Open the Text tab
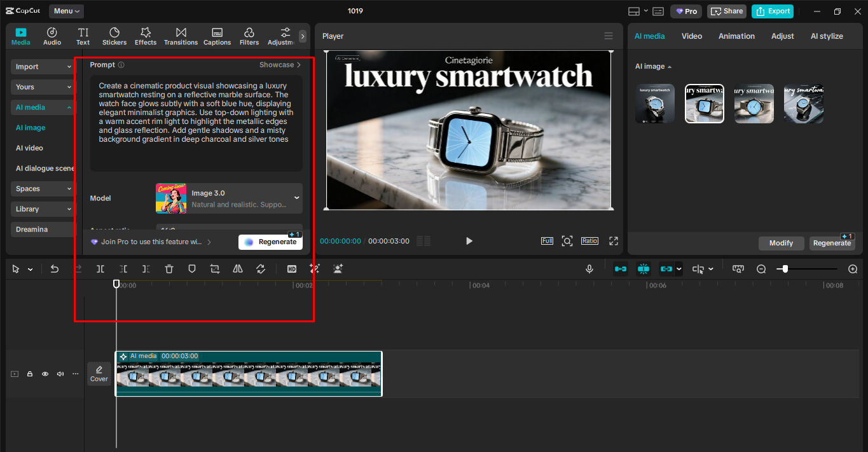 pyautogui.click(x=83, y=36)
